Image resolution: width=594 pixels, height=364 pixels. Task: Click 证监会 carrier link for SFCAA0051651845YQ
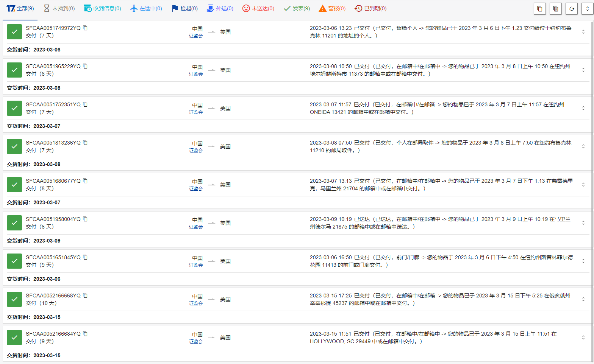pyautogui.click(x=196, y=265)
